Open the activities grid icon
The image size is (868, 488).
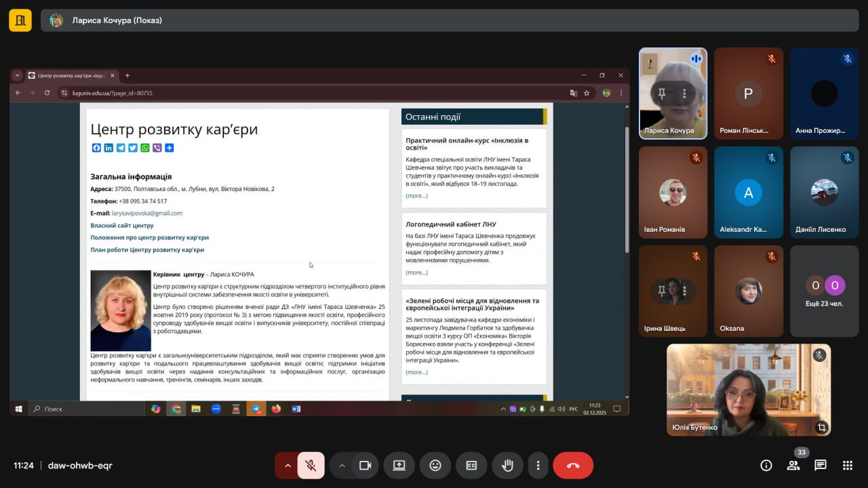click(x=847, y=465)
